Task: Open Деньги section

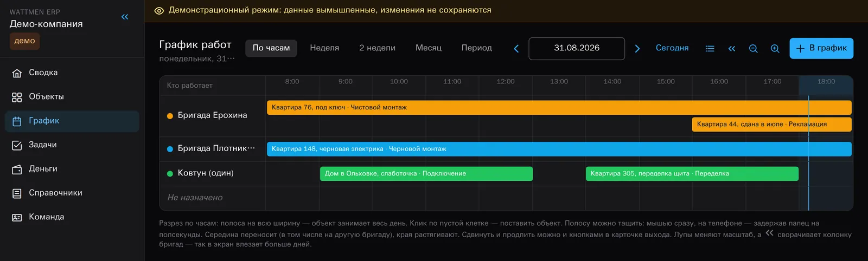Action: pyautogui.click(x=72, y=169)
